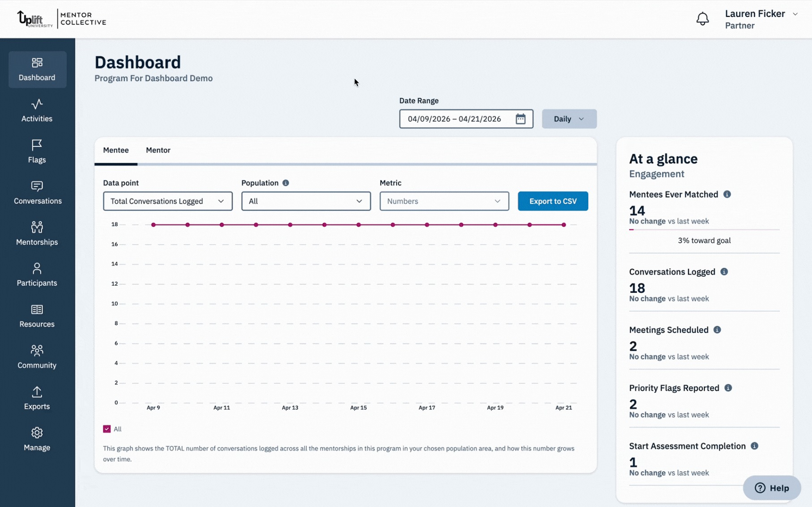
Task: Expand the Data point dropdown
Action: [167, 201]
